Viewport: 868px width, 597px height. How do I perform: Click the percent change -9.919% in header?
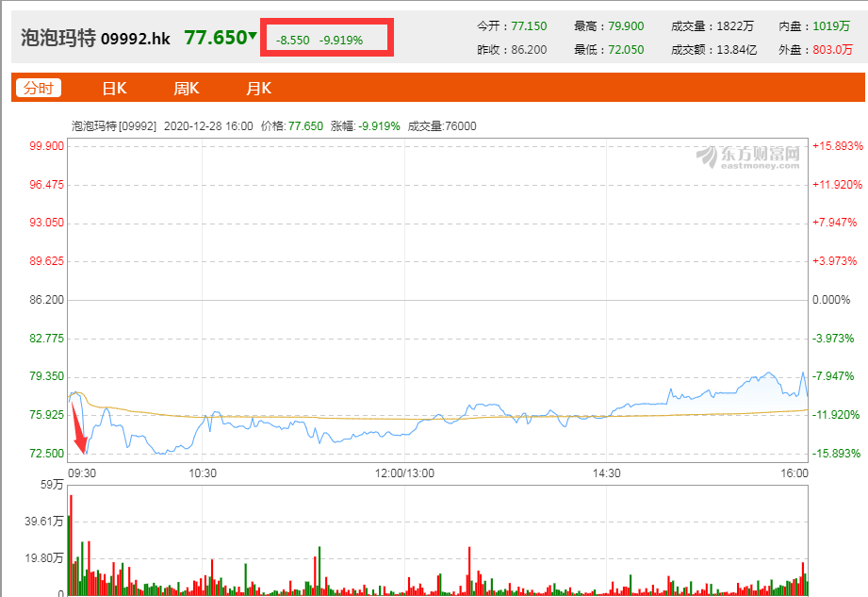click(341, 40)
